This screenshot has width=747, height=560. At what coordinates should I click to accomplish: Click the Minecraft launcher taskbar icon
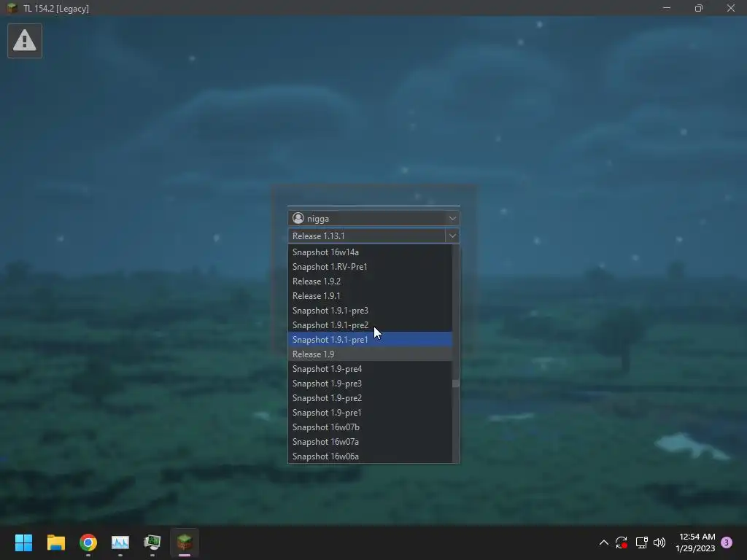click(185, 542)
